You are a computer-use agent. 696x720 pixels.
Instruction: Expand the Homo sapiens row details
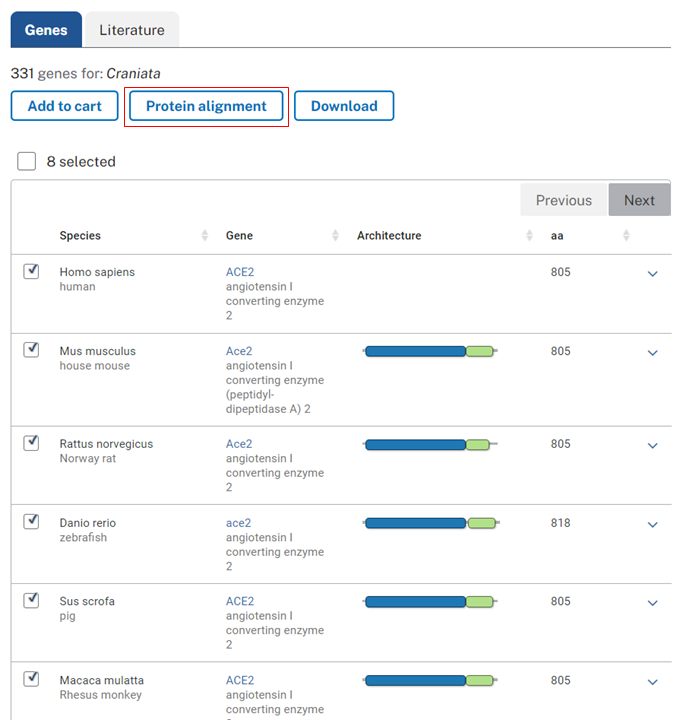[653, 273]
